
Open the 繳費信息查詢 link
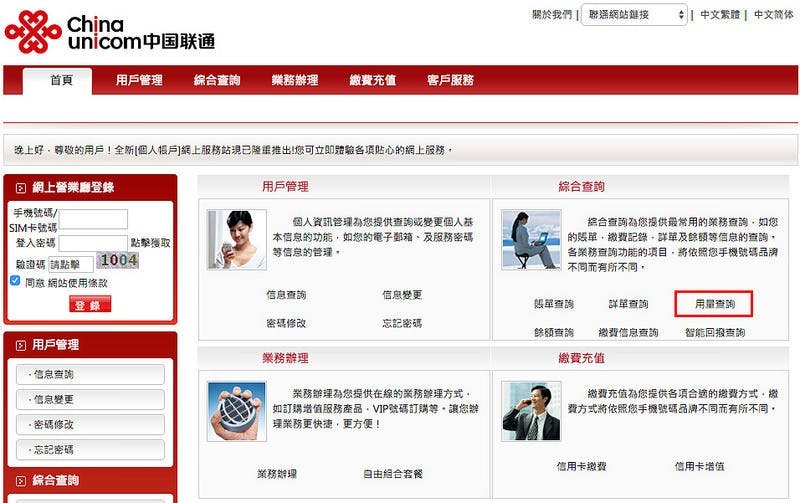pos(629,333)
